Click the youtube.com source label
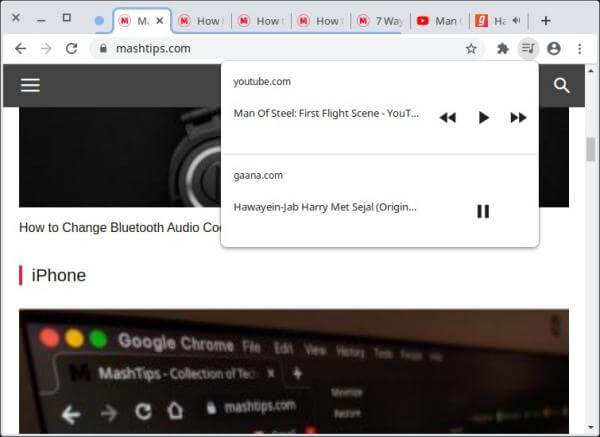 click(262, 82)
